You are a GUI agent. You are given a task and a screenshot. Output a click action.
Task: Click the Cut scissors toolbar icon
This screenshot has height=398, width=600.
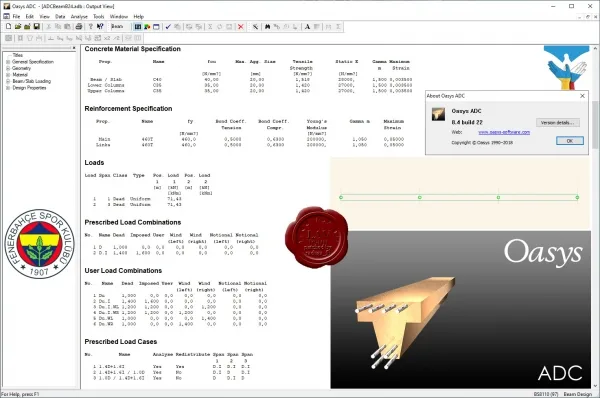pyautogui.click(x=49, y=27)
